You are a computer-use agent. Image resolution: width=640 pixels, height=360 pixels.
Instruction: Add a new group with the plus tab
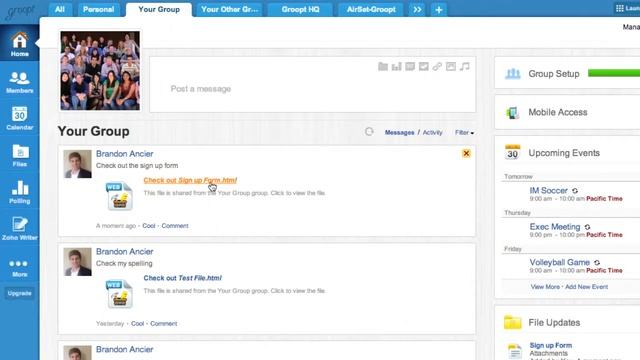coord(439,9)
